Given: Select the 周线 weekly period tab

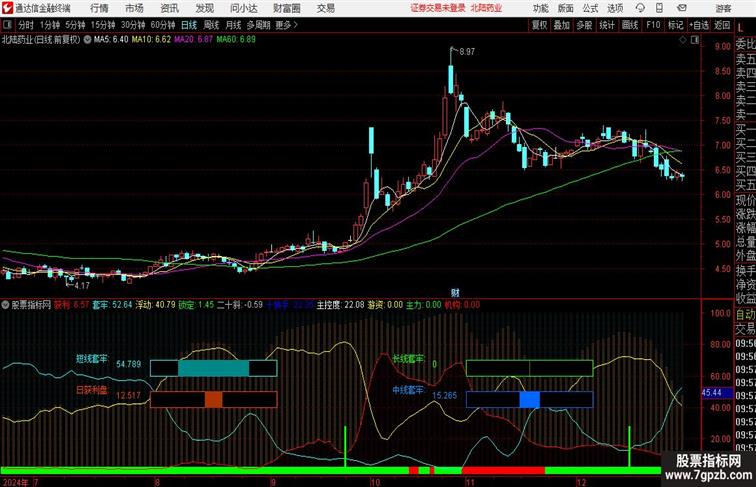Looking at the screenshot, I should 211,25.
